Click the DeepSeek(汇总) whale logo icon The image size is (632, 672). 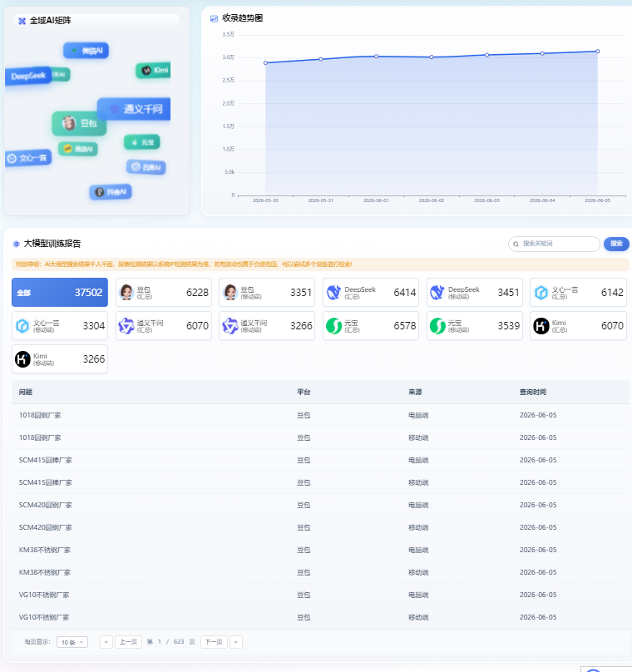tap(333, 292)
